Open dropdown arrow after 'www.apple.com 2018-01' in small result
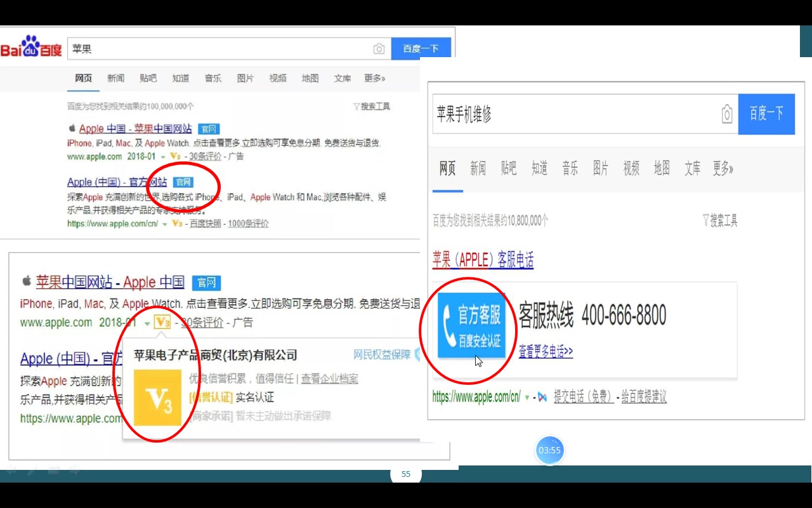Image resolution: width=812 pixels, height=508 pixels. coord(163,157)
